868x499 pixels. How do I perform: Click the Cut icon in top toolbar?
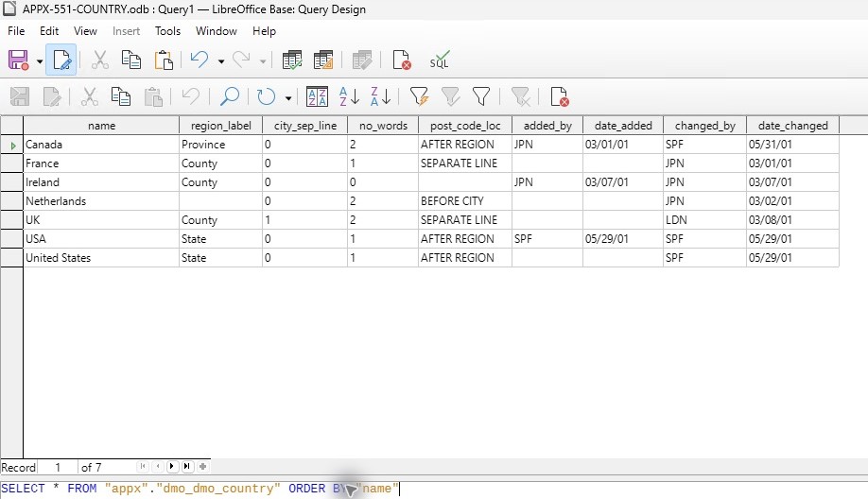(x=99, y=60)
